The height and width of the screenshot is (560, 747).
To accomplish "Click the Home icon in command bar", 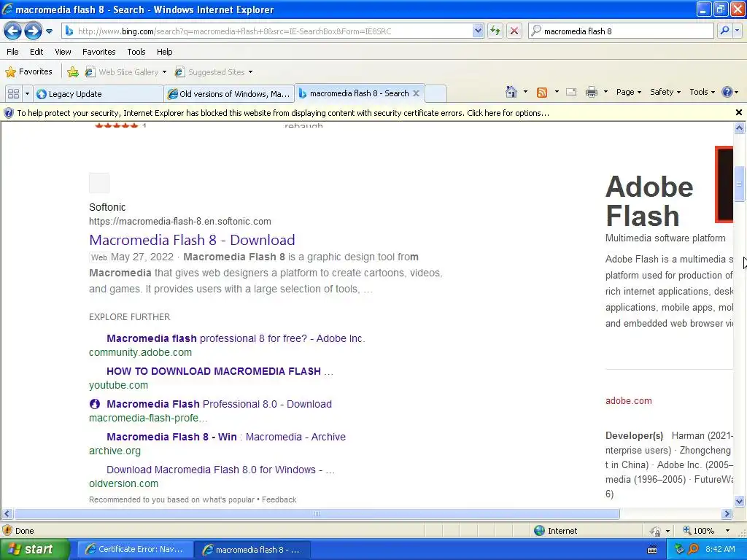I will (511, 92).
